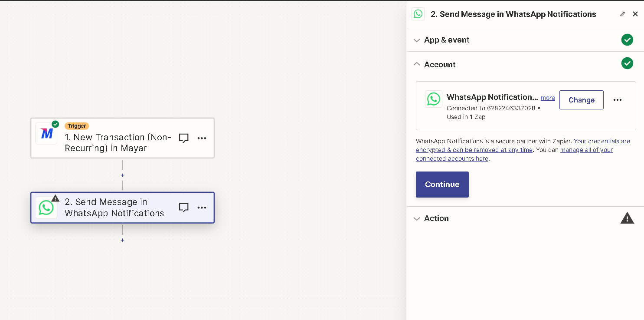Image resolution: width=644 pixels, height=320 pixels.
Task: Click the Account section green checkmark
Action: pyautogui.click(x=627, y=63)
